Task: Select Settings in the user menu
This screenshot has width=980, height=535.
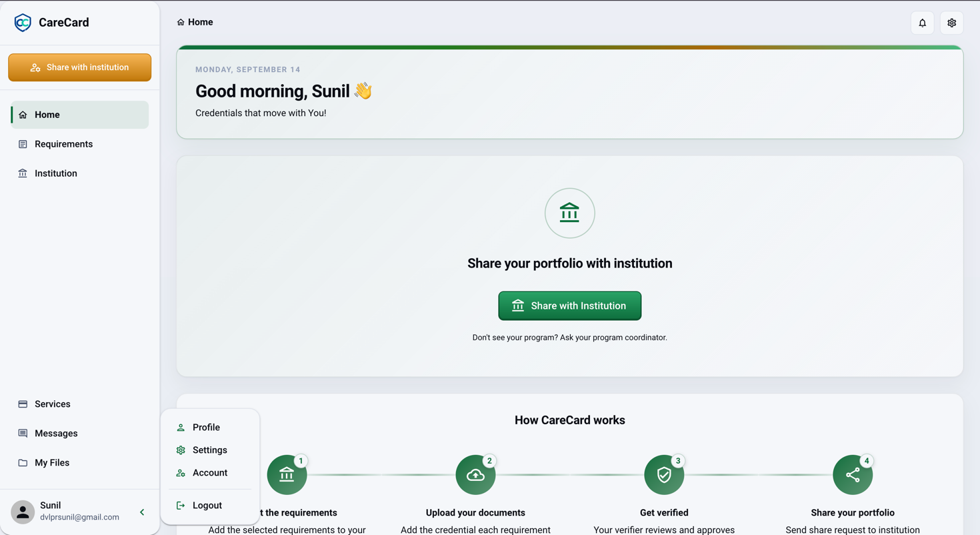Action: [210, 450]
